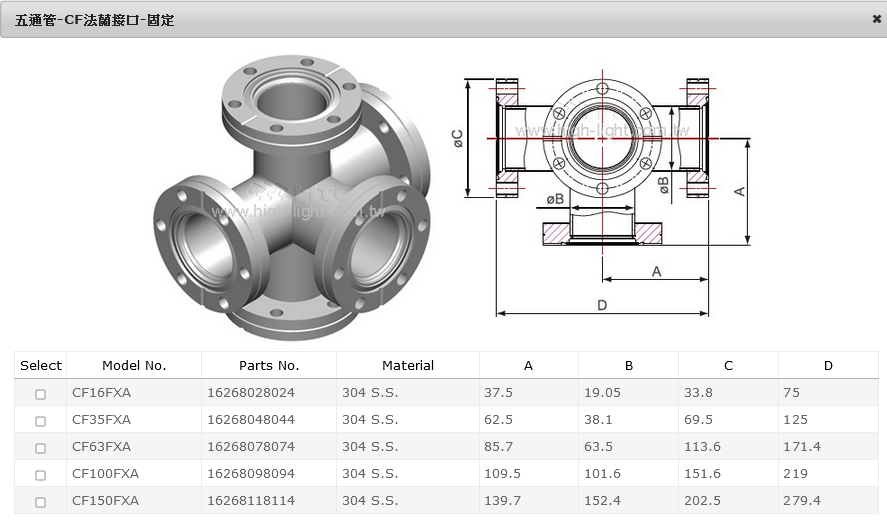Mark the CF150FXA checkbox
The width and height of the screenshot is (887, 529).
point(40,502)
